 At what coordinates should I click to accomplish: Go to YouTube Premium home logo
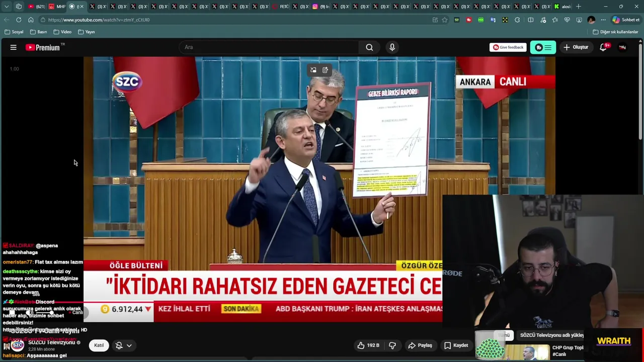pos(43,47)
